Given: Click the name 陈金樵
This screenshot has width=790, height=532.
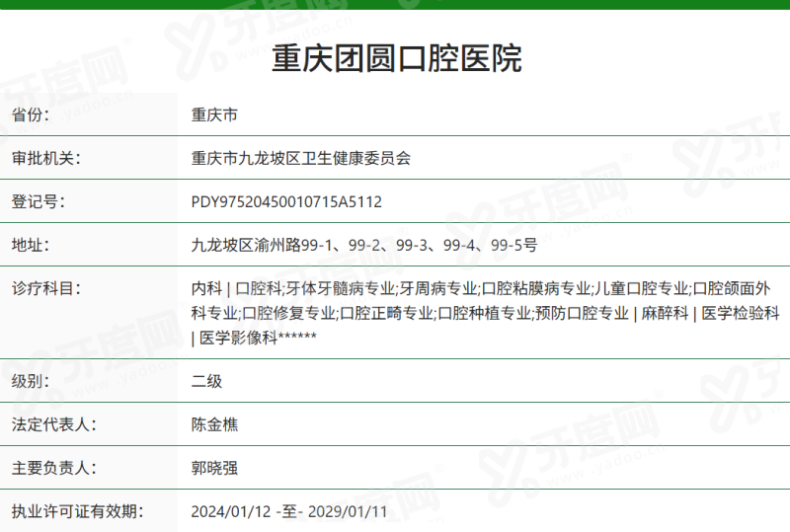Looking at the screenshot, I should click(214, 424).
